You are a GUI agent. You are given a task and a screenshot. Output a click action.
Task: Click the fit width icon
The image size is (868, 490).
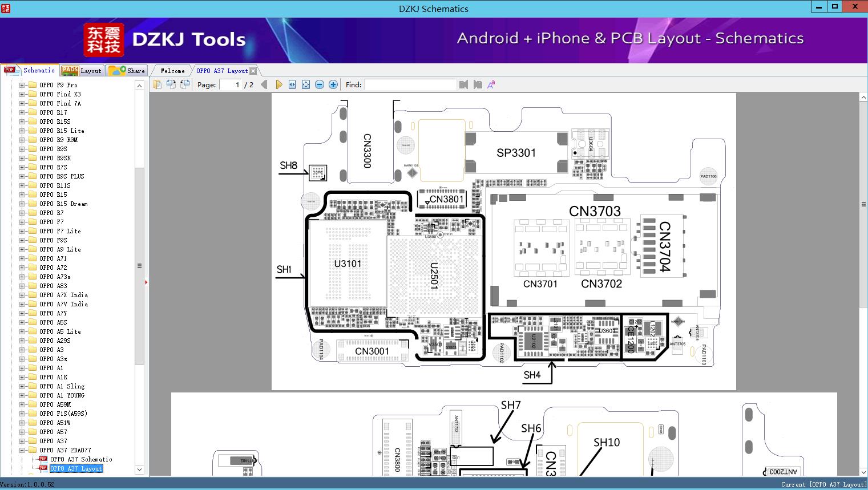tap(292, 84)
